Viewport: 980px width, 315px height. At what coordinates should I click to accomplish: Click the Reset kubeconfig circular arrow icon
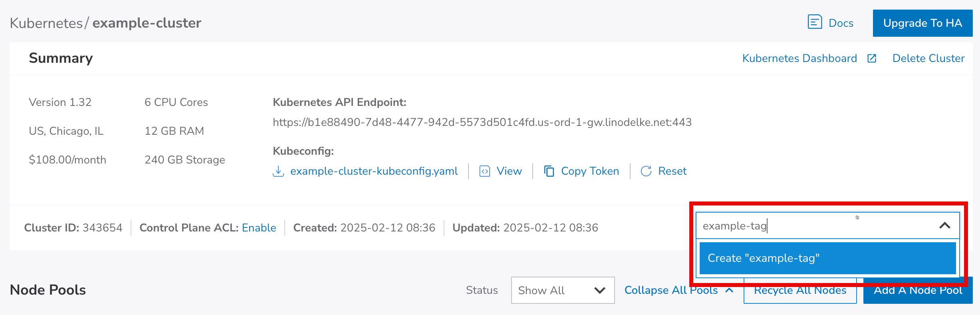(x=646, y=171)
